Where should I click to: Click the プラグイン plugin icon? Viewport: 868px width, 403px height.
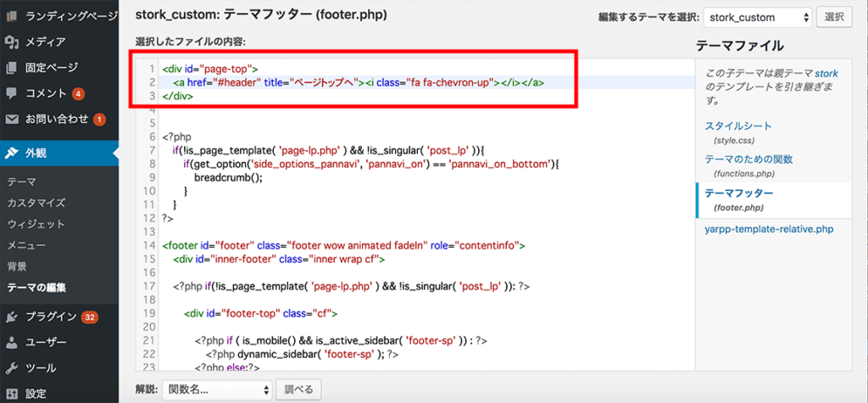(12, 317)
